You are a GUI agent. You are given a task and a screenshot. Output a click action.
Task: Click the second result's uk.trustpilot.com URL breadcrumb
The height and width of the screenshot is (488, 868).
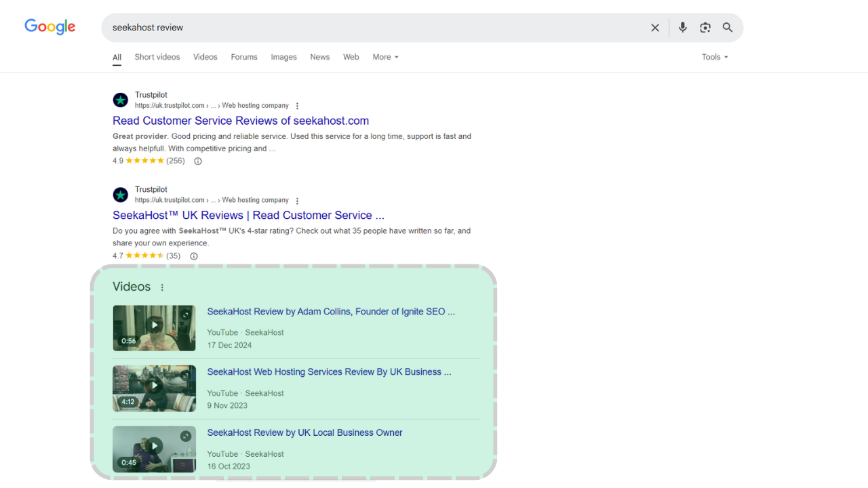[x=212, y=201]
